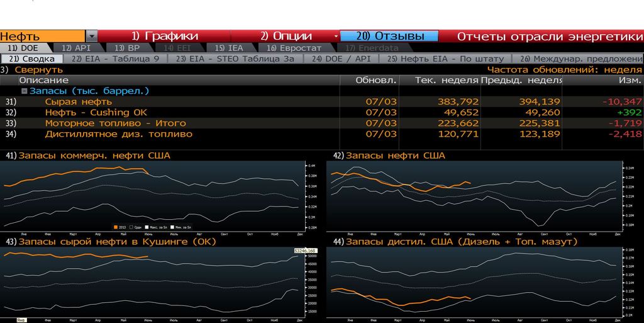This screenshot has height=323, width=644.
Task: Open 23) EIA - STEO Таблица 3а sub-tab
Action: point(235,59)
